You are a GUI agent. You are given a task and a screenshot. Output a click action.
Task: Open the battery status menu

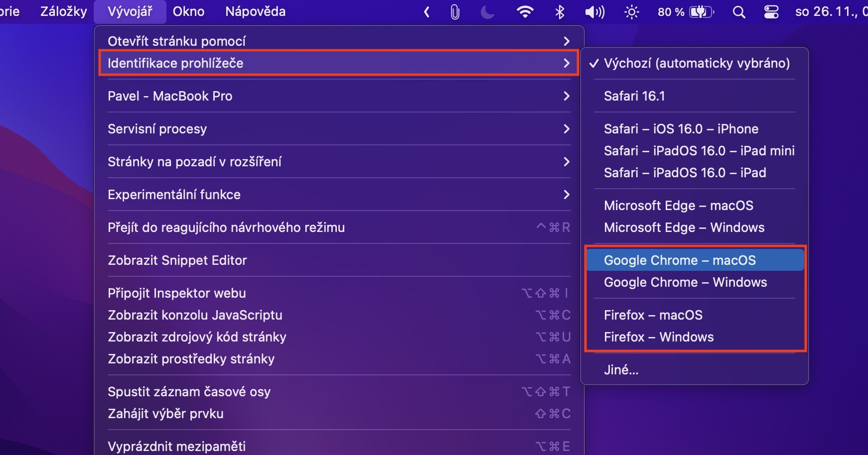pyautogui.click(x=686, y=11)
